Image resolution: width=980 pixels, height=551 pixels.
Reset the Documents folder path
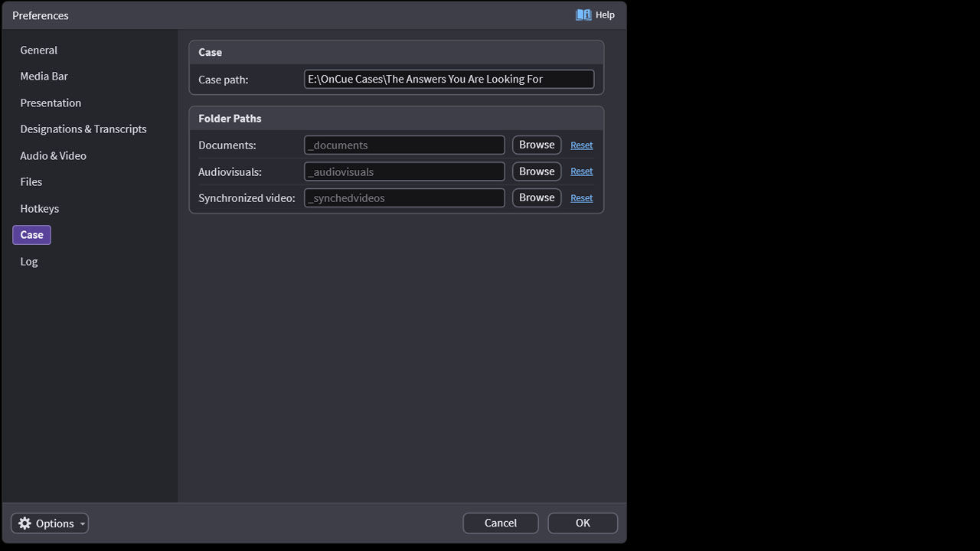(582, 145)
